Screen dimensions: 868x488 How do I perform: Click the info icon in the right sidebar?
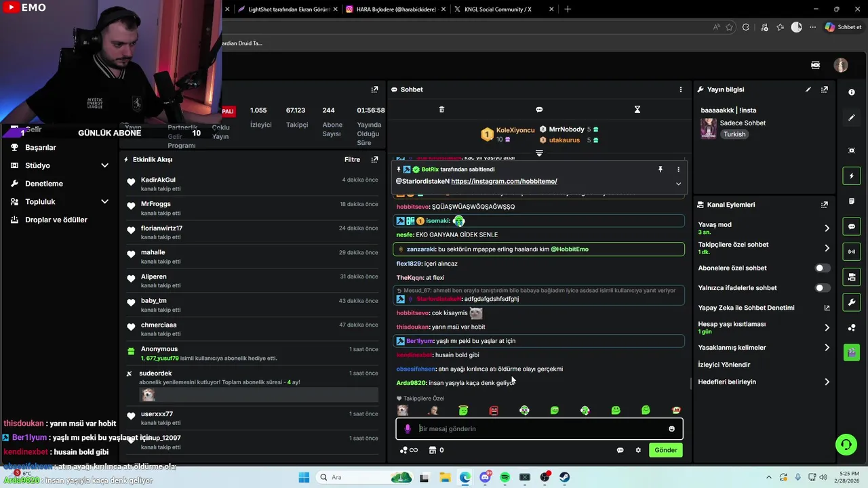pos(852,93)
